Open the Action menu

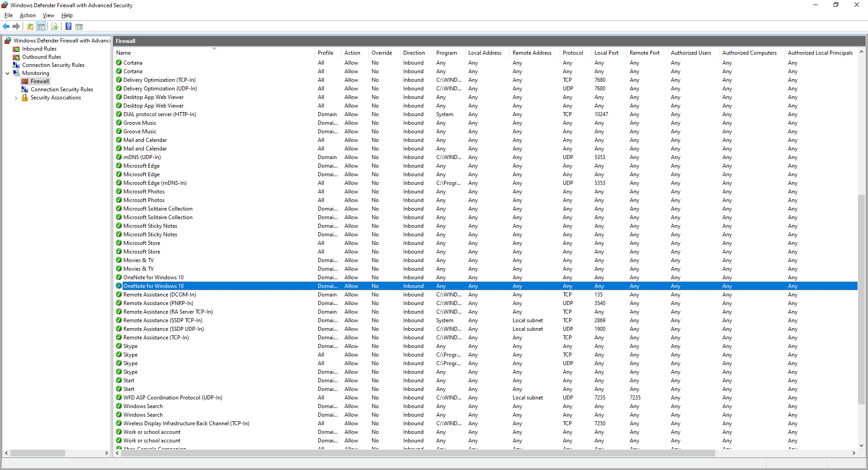point(28,15)
